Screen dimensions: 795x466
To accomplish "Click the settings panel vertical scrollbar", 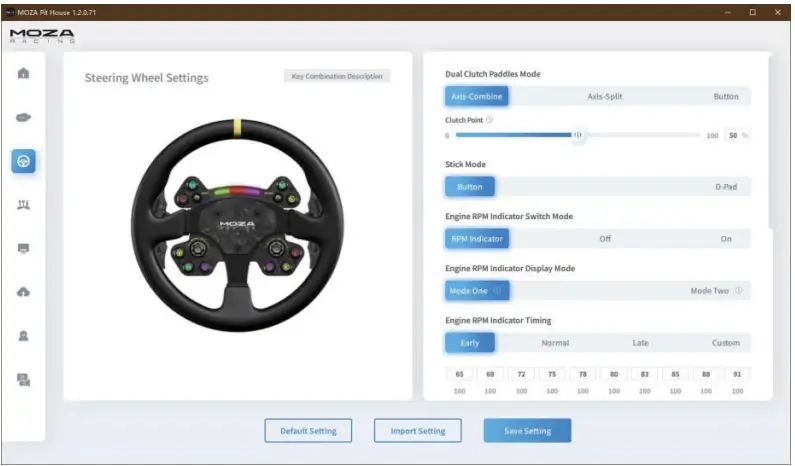I will 770,142.
